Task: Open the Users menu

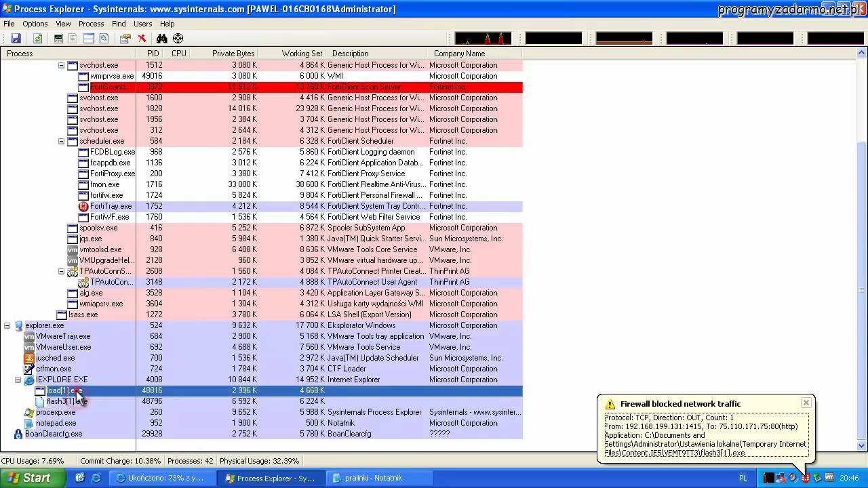Action: click(x=143, y=24)
